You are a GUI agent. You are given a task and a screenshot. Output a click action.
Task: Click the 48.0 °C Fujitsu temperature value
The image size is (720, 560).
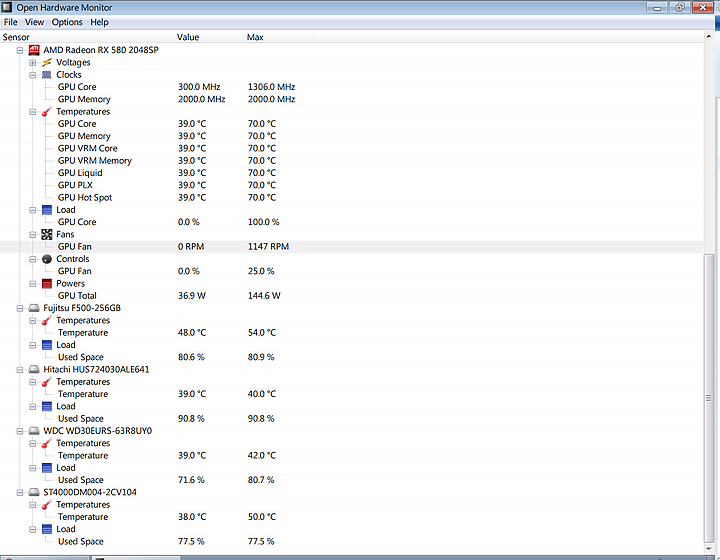coord(192,332)
